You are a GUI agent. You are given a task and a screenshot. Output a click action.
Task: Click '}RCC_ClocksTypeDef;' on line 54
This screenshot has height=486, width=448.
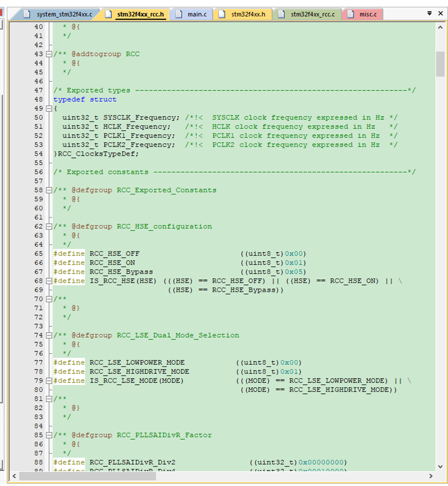tap(96, 154)
